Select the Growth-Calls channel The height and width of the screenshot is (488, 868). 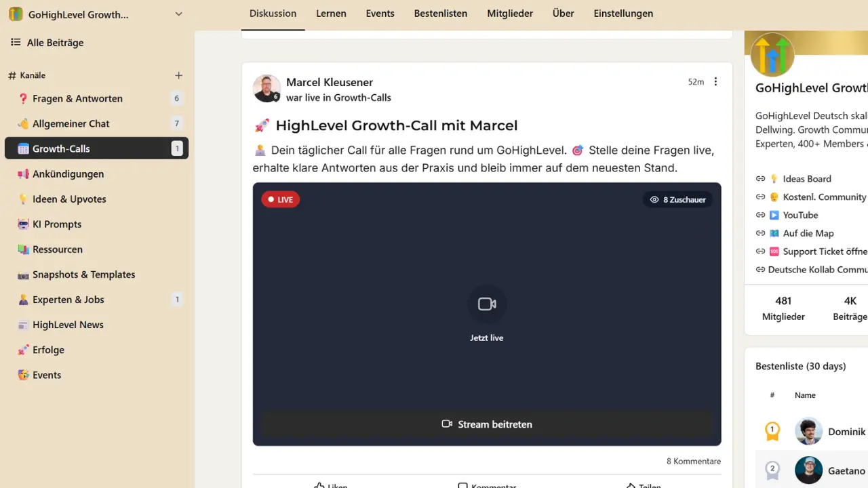point(96,148)
